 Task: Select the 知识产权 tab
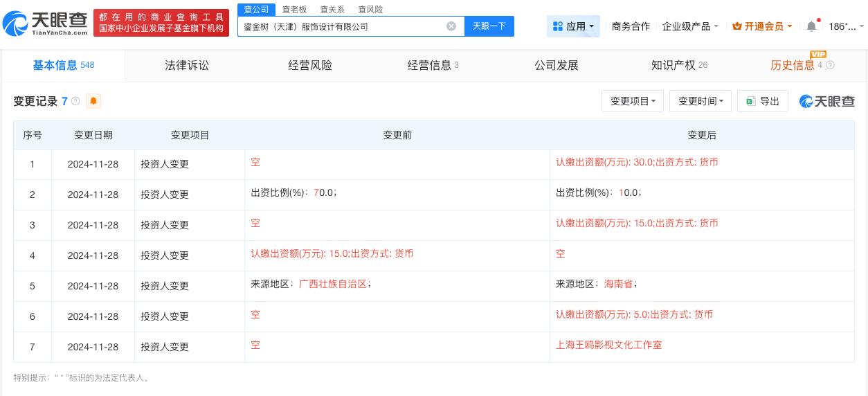coord(679,65)
